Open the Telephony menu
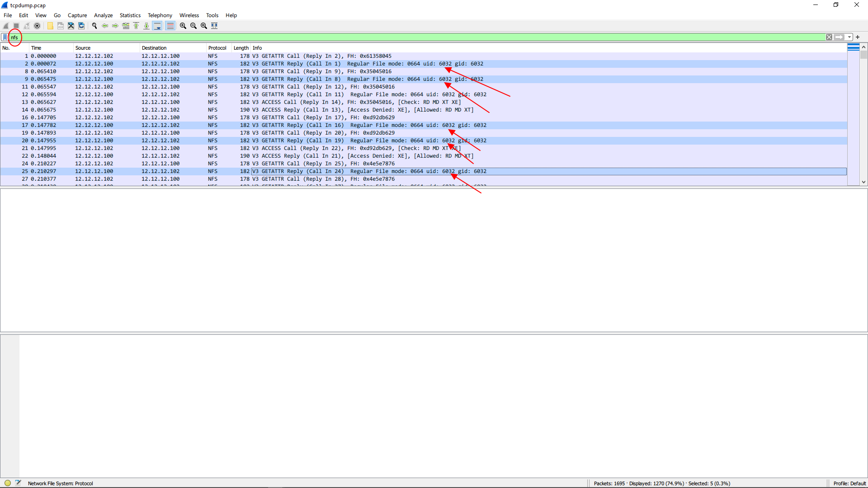Viewport: 868px width, 488px height. point(160,15)
